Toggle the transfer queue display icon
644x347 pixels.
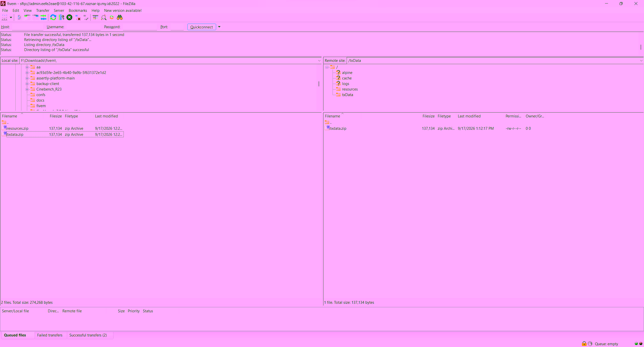44,17
